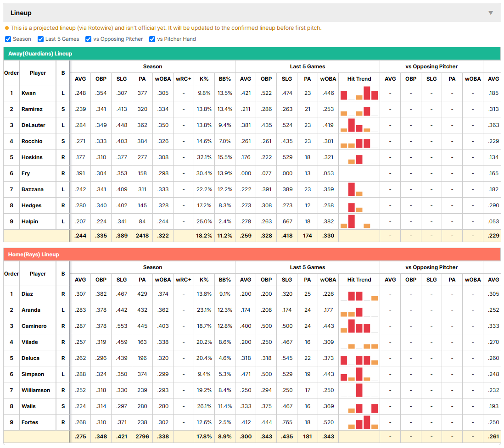Viewport: 504px width, 448px height.
Task: Open player Caminero in Rays lineup
Action: (x=34, y=326)
